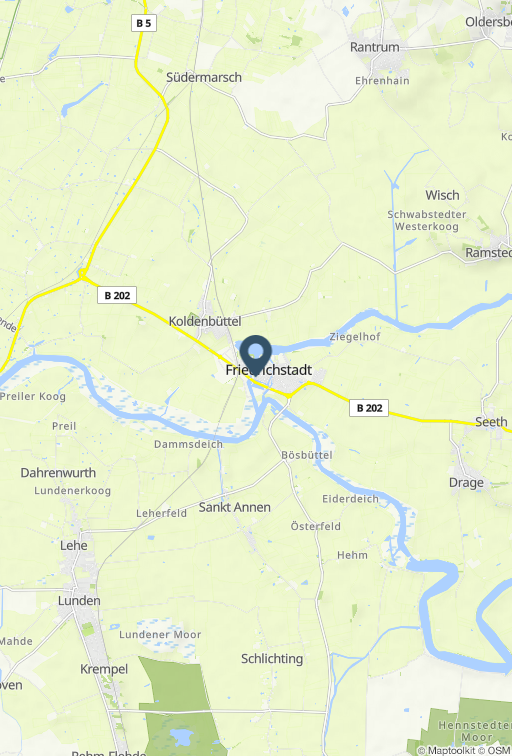This screenshot has width=512, height=756.
Task: Click the Sankt Annen label
Action: click(x=235, y=507)
